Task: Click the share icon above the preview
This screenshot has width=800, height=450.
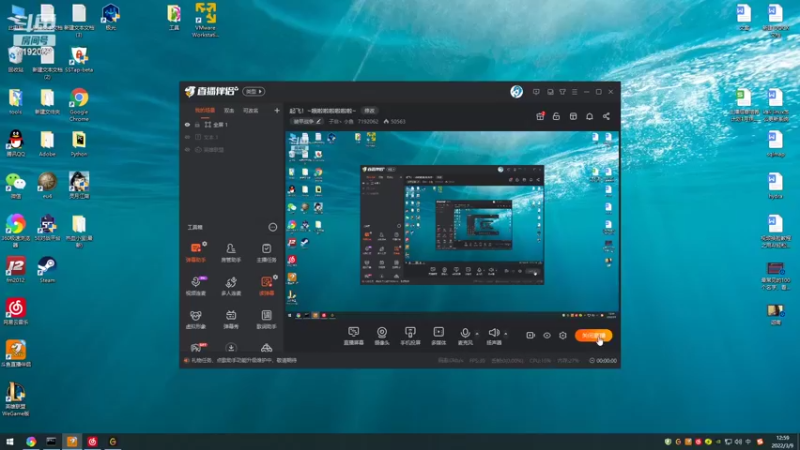Action: click(x=606, y=116)
